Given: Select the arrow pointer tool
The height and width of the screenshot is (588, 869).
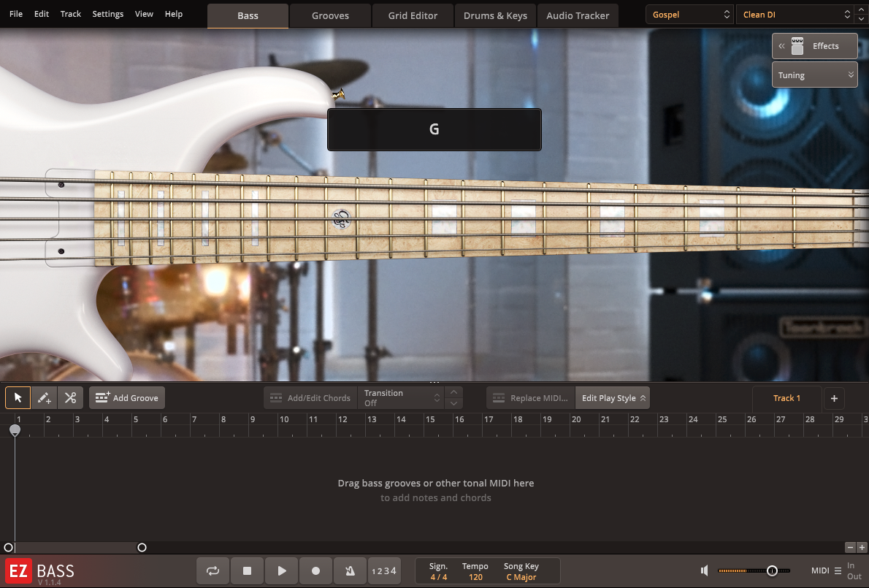Looking at the screenshot, I should [x=18, y=398].
